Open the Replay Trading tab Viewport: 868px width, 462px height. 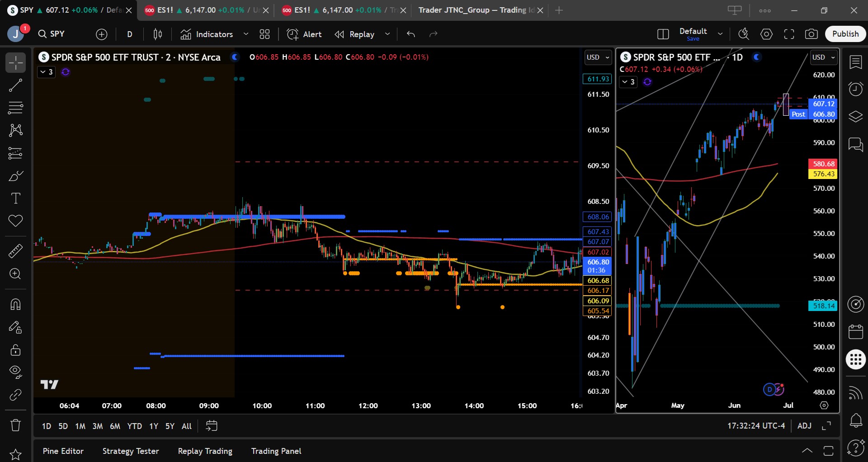205,451
